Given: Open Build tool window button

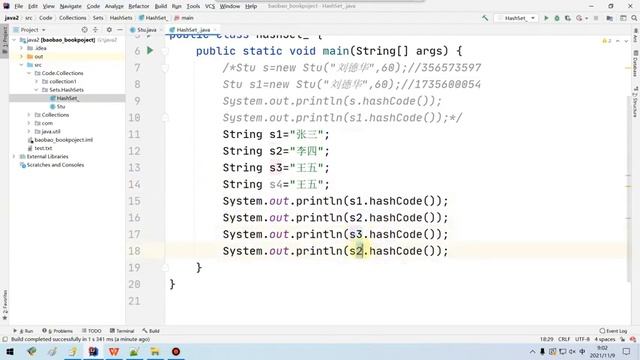Looking at the screenshot, I should tap(151, 331).
